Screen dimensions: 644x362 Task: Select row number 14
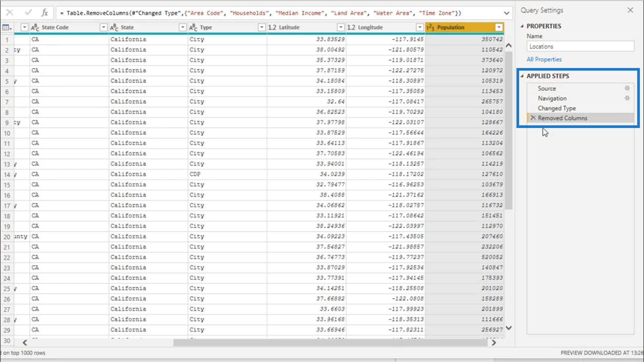point(7,175)
